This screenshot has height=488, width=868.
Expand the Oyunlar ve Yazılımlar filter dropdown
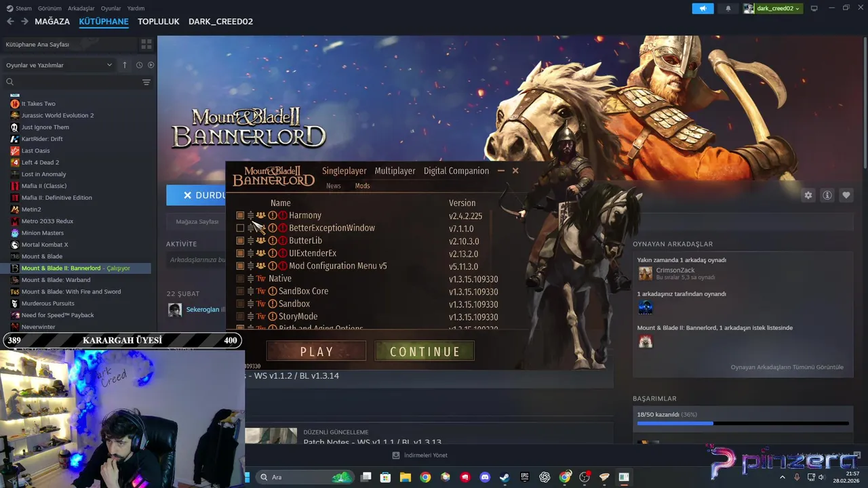59,65
